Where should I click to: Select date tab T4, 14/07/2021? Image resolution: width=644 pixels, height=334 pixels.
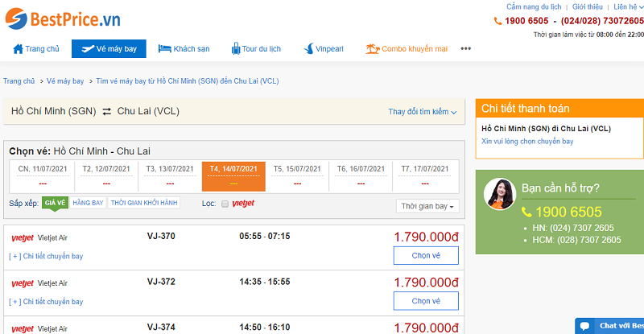(x=233, y=176)
